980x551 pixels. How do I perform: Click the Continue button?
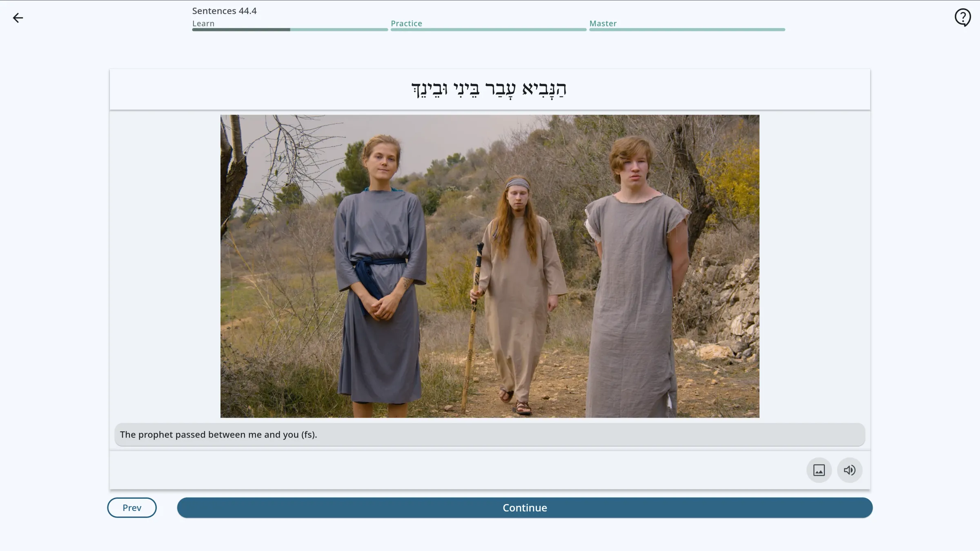[525, 508]
